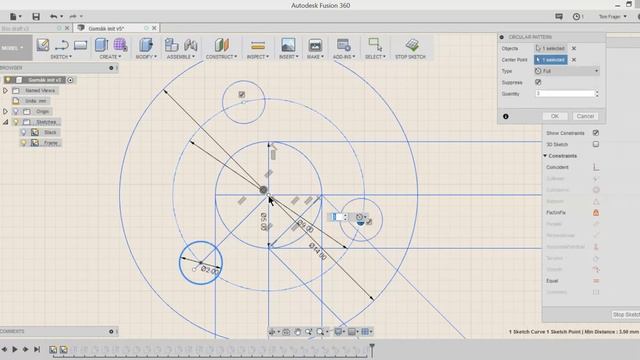Viewport: 640px width, 360px height.
Task: Click the New Component icon above ASSEMBLE
Action: [x=172, y=45]
